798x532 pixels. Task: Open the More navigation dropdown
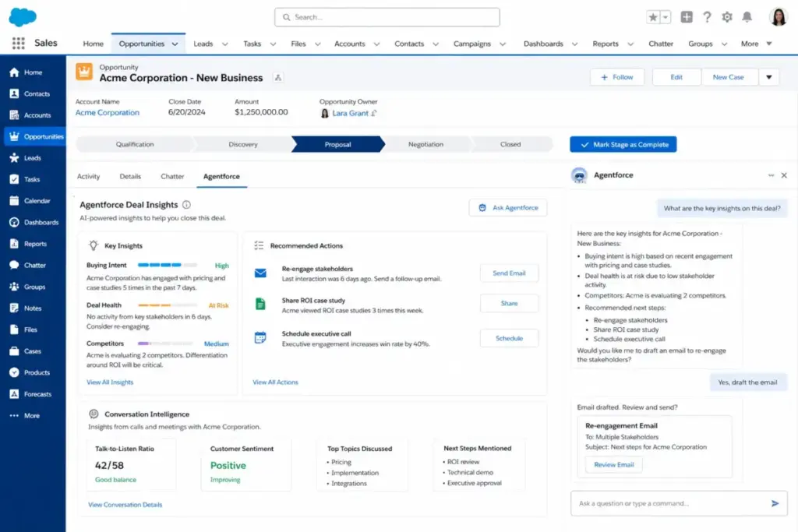click(756, 44)
